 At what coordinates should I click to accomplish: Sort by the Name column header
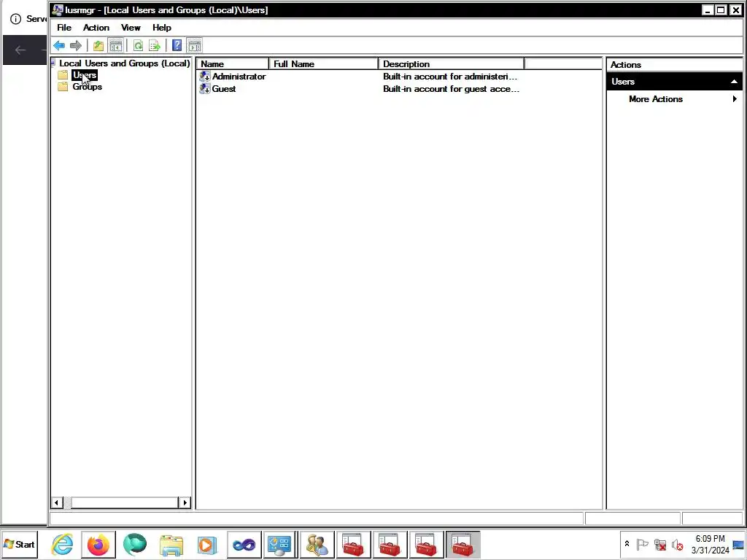233,64
